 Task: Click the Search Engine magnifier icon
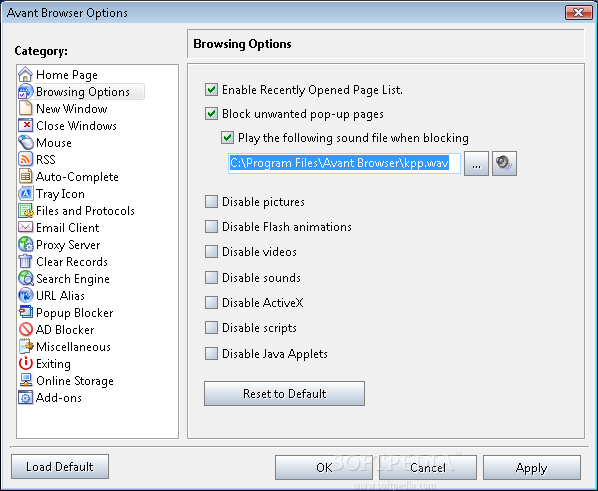[x=26, y=279]
